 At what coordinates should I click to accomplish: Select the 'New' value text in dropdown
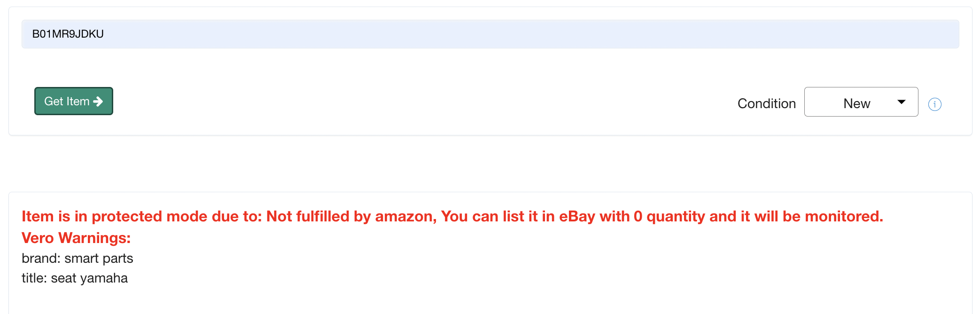[x=856, y=103]
